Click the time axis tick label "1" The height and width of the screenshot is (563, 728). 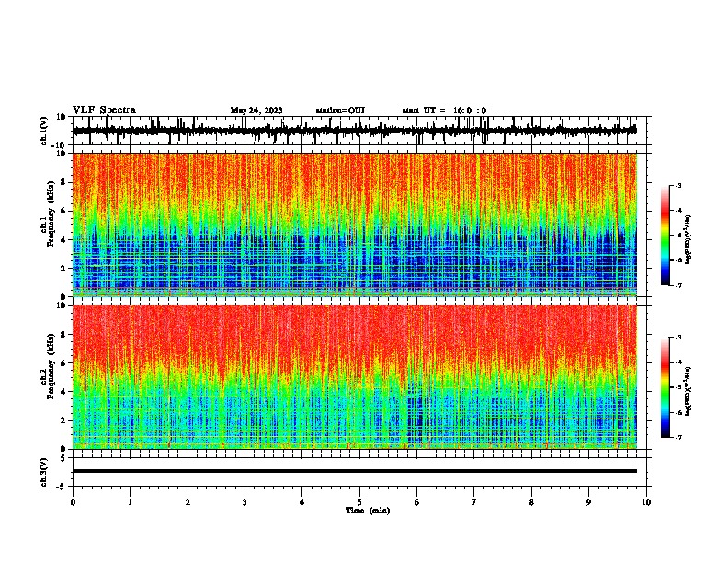130,502
